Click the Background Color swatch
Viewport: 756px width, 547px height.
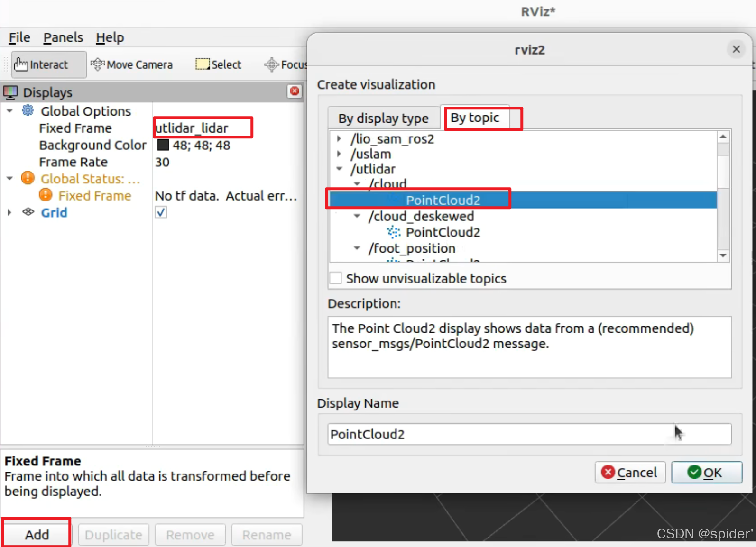163,145
